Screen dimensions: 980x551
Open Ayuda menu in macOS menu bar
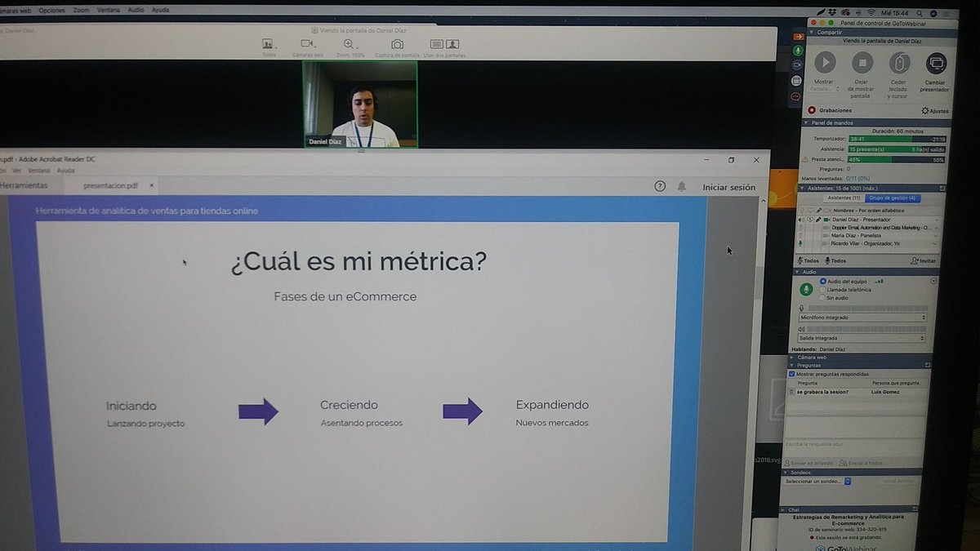[x=161, y=10]
